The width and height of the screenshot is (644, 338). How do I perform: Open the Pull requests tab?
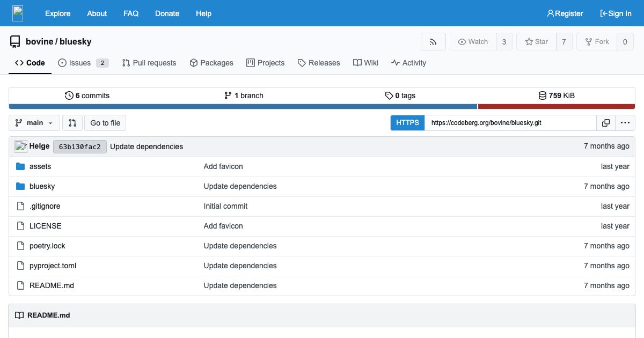point(149,63)
